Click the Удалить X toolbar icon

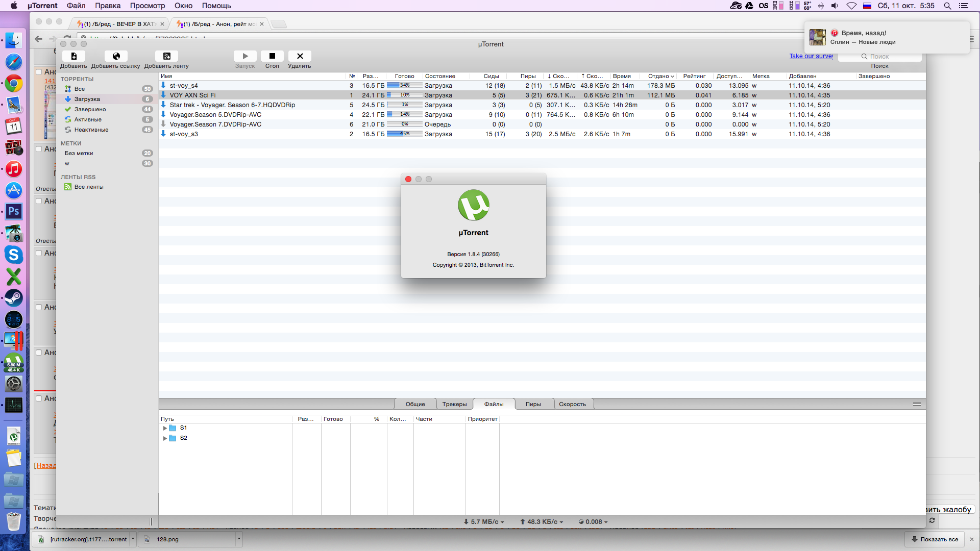click(300, 56)
